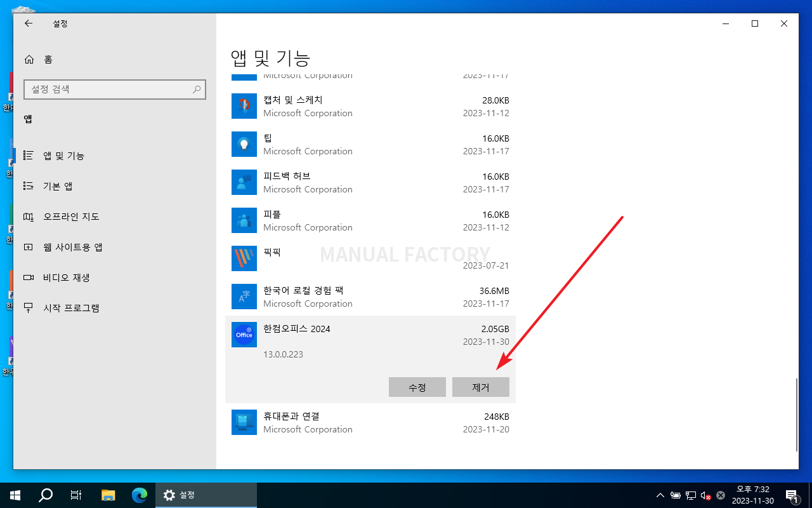Image resolution: width=812 pixels, height=508 pixels.
Task: Click the 2023-07-21 date for 픽픽
Action: (x=486, y=265)
